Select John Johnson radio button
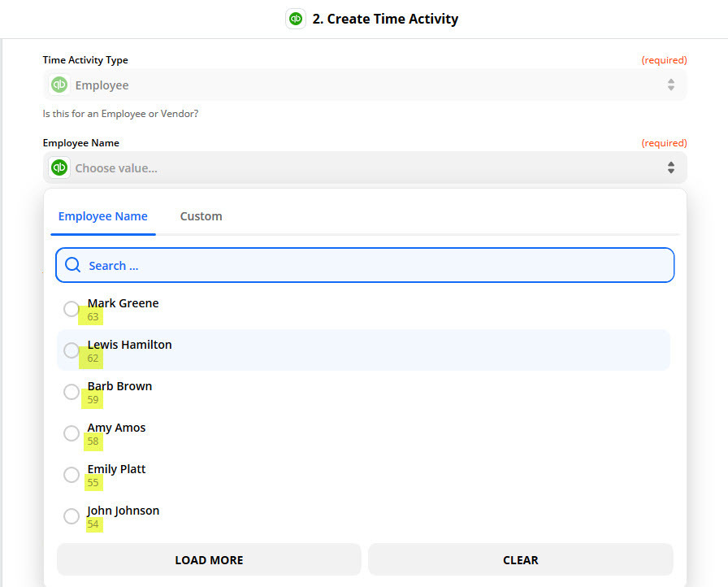Viewport: 728px width, 587px height. coord(71,516)
